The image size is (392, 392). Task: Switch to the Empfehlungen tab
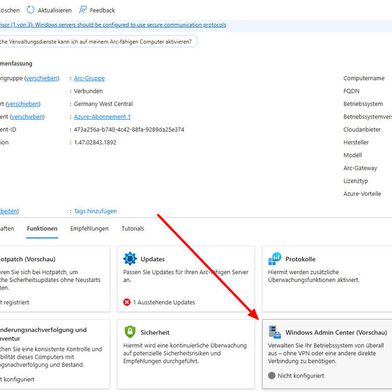89,229
